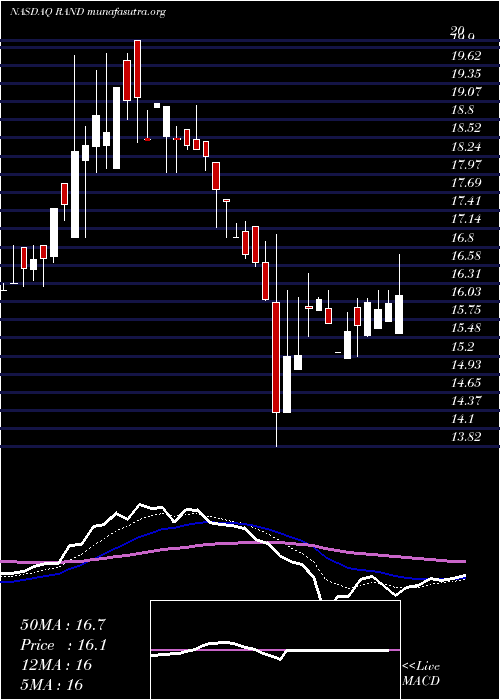Click the 17.41 price axis label
The image size is (500, 700).
(466, 201)
